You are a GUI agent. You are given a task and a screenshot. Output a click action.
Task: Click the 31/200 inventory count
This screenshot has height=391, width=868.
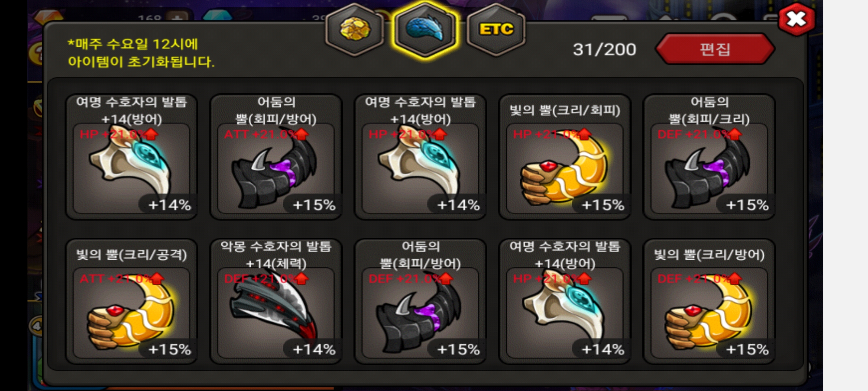(x=604, y=50)
